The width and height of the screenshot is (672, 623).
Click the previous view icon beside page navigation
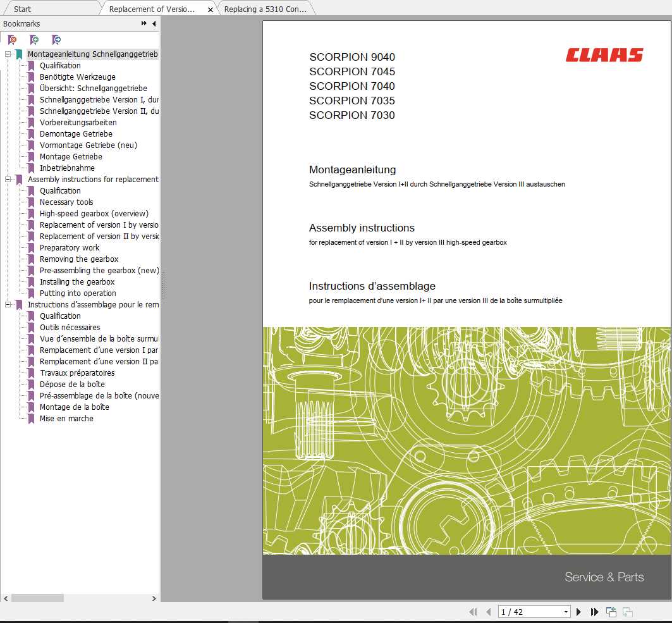tap(611, 612)
